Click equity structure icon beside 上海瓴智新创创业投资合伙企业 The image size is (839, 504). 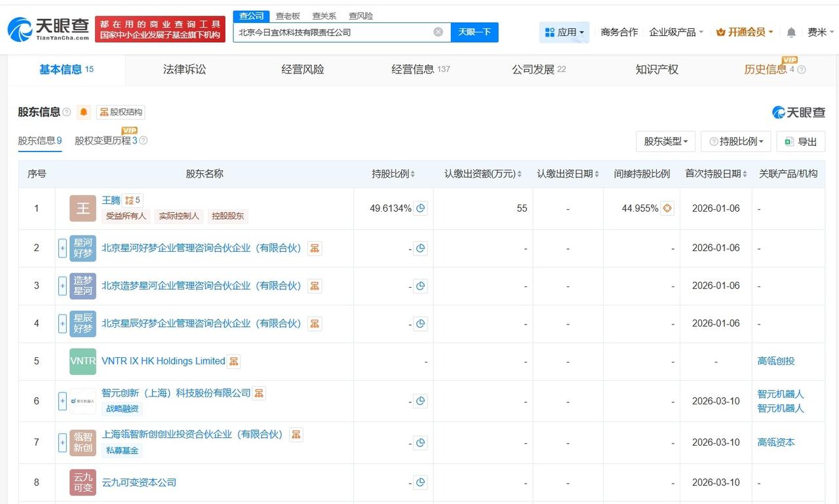pos(296,435)
